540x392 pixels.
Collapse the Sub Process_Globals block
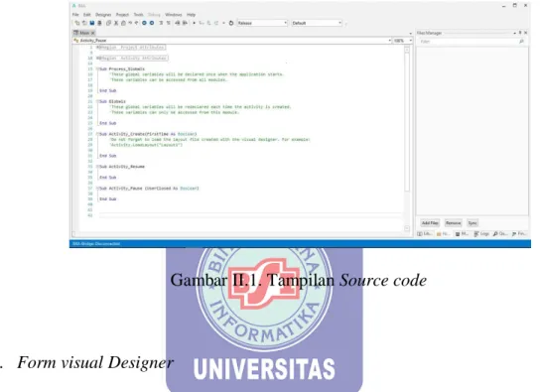(x=98, y=69)
